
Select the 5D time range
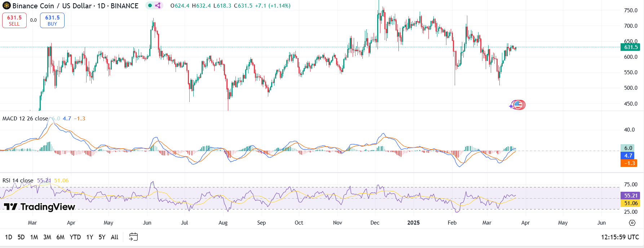click(21, 237)
